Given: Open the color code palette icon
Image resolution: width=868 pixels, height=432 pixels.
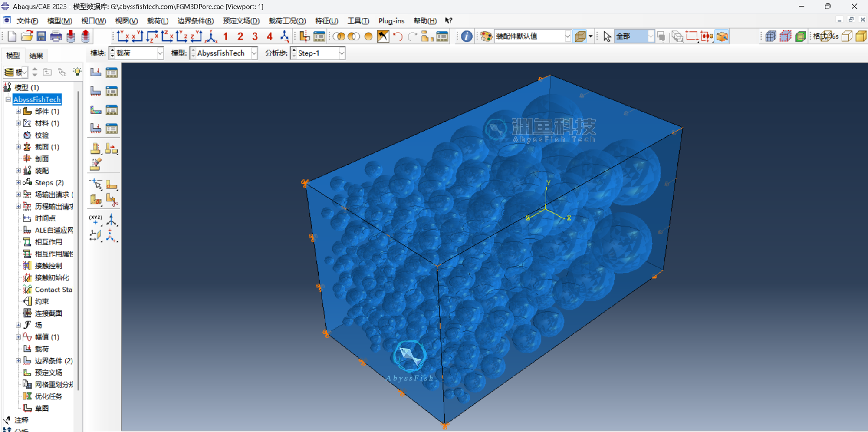Looking at the screenshot, I should click(x=486, y=36).
